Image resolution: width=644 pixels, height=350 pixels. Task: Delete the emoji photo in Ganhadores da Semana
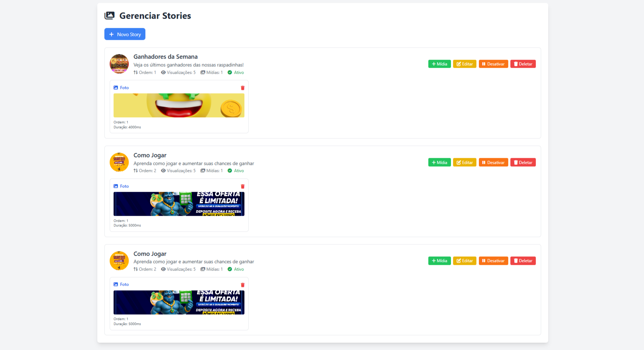coord(243,88)
